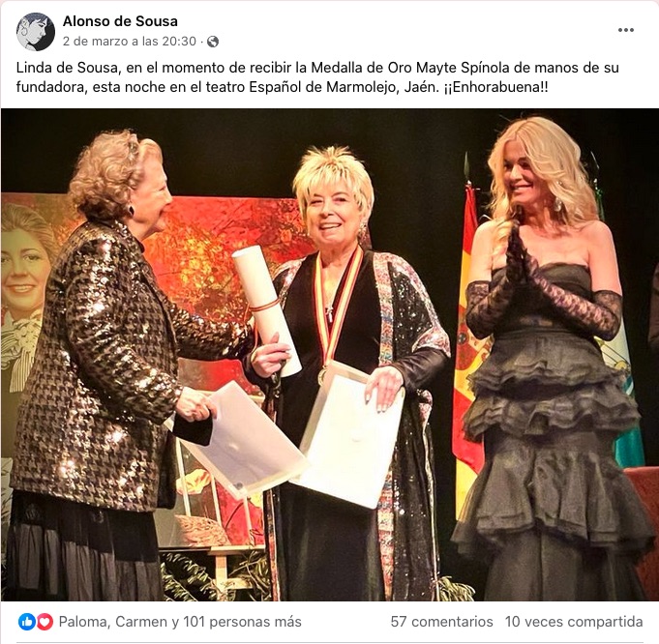Click the public globe audience icon
The width and height of the screenshot is (659, 644).
(213, 42)
